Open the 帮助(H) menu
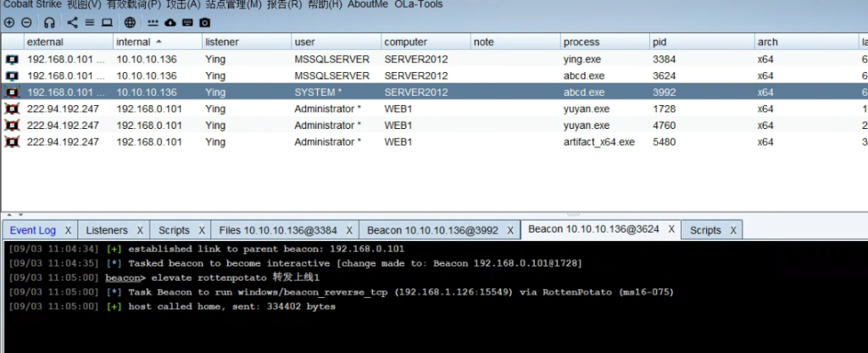 pos(325,4)
